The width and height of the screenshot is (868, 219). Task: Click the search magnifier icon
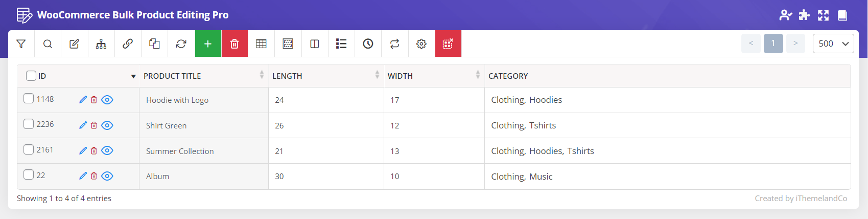coord(48,44)
